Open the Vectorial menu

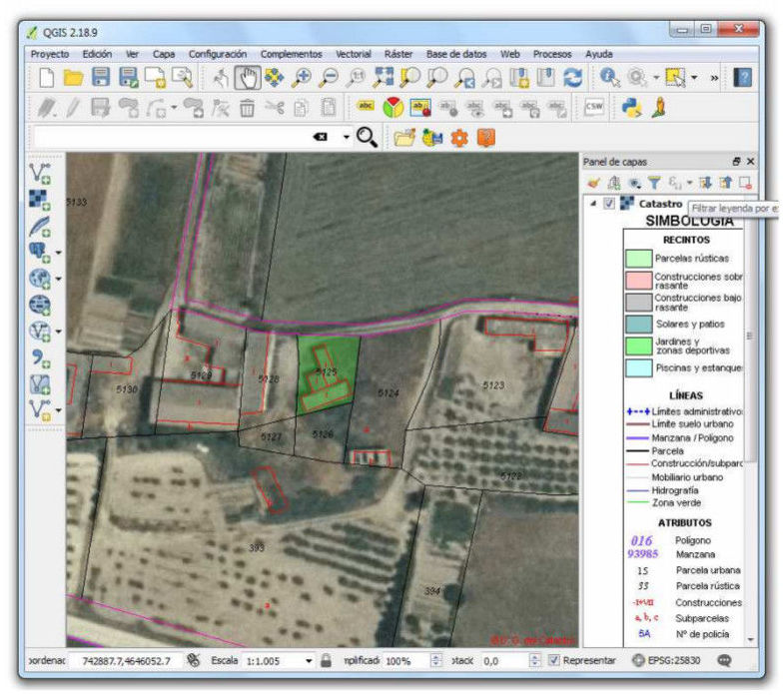click(353, 54)
